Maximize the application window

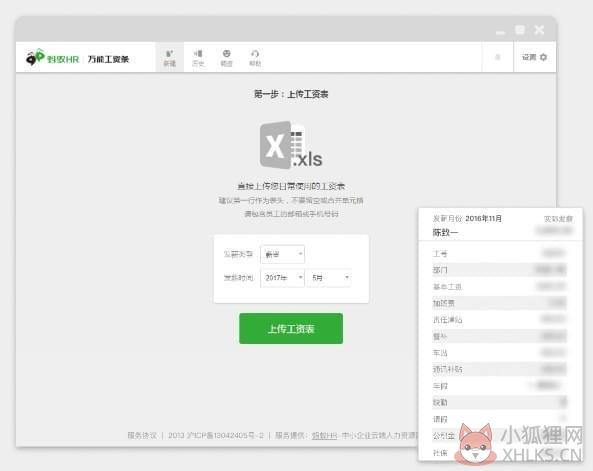click(520, 30)
